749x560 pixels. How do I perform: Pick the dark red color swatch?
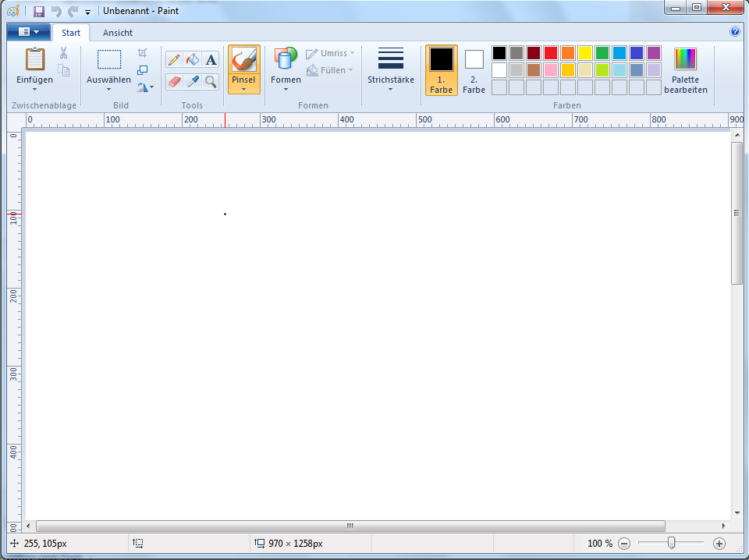point(534,53)
